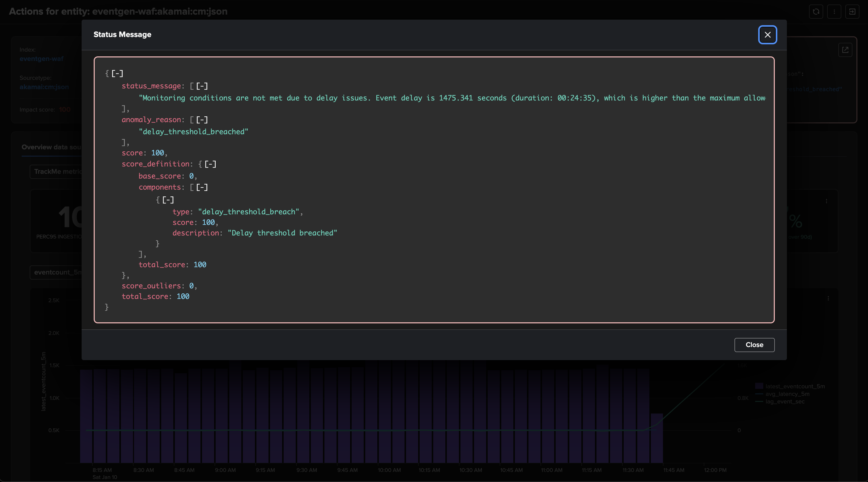This screenshot has height=482, width=868.
Task: Toggle avg_latency_5m series visibility
Action: pyautogui.click(x=788, y=394)
